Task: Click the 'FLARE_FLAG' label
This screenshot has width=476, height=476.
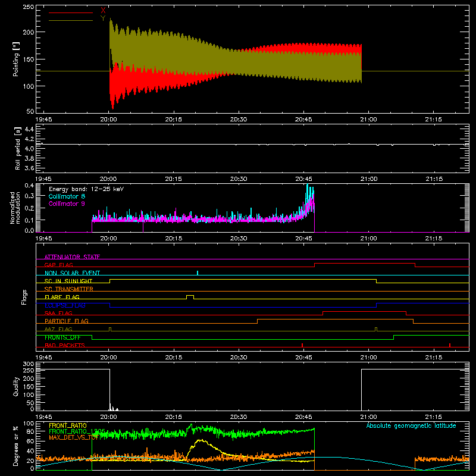Action: coord(62,297)
